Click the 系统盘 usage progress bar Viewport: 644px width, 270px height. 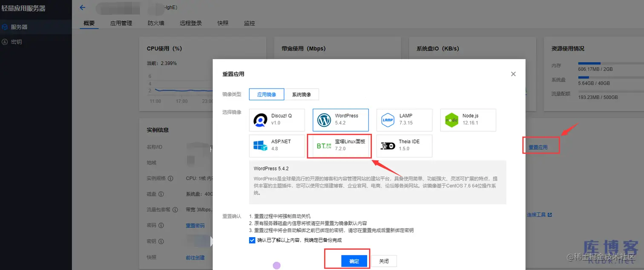(x=610, y=78)
